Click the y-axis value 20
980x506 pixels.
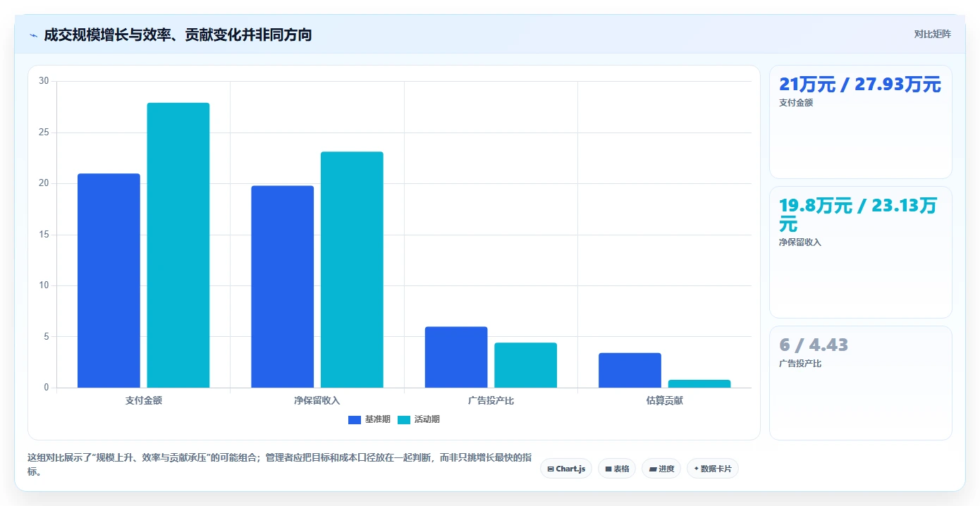tap(44, 183)
